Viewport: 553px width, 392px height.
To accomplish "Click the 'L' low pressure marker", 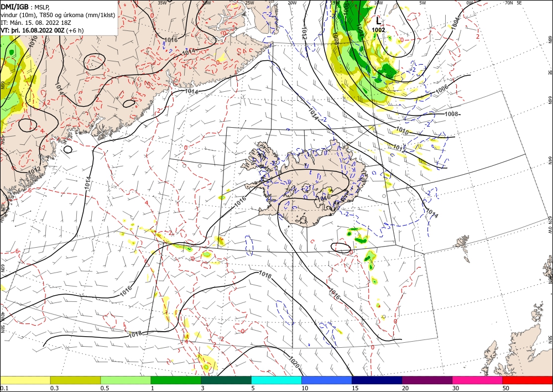I will (378, 20).
